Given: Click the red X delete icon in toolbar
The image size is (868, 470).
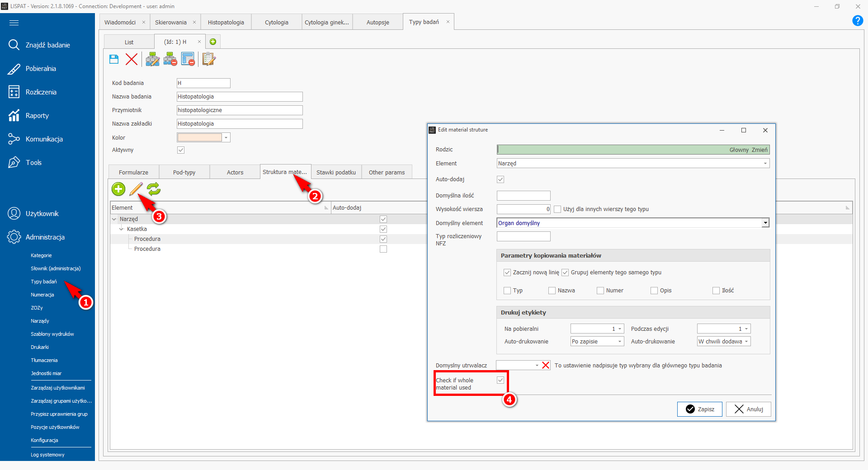Looking at the screenshot, I should pos(132,59).
